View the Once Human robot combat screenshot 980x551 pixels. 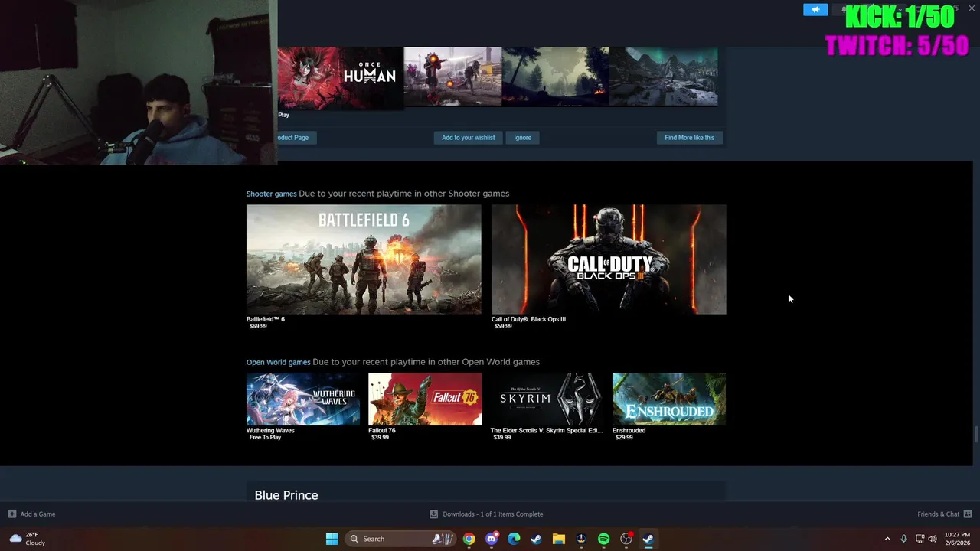[452, 77]
